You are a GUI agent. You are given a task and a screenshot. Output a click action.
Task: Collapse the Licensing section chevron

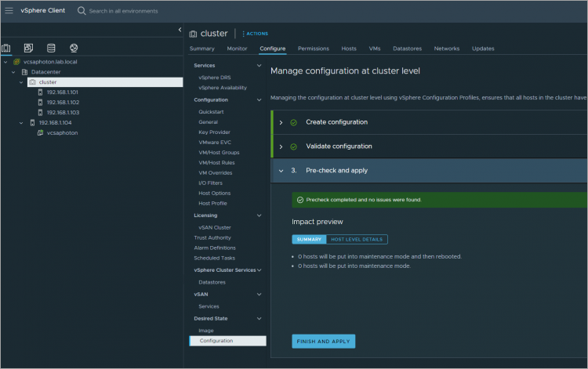259,215
